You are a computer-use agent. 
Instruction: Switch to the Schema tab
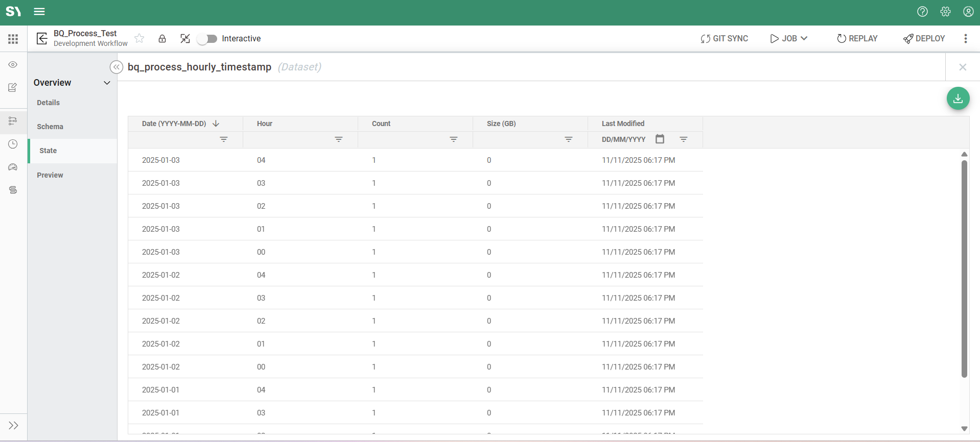50,127
